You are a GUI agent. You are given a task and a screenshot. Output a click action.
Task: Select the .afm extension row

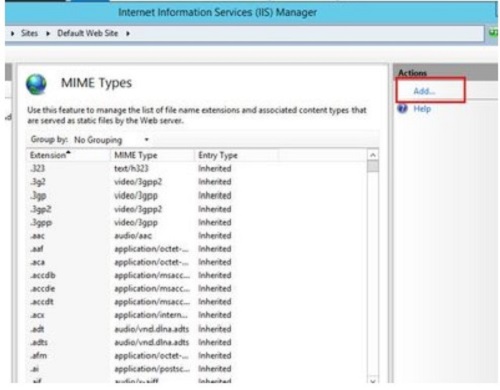(x=197, y=356)
